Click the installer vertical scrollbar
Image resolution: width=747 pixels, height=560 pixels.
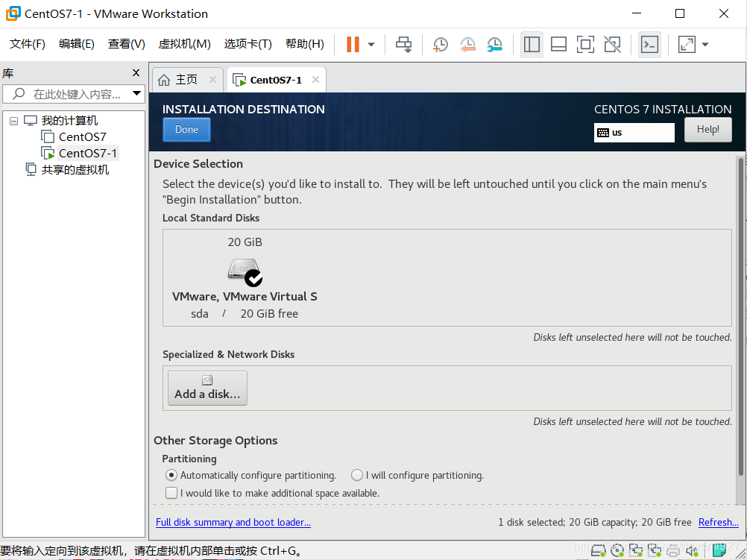(x=741, y=316)
